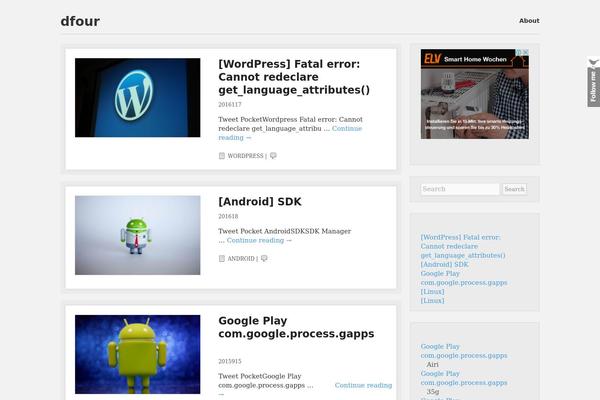Click Continue reading in Google Play excerpt
Viewport: 600px width, 400px height.
[363, 385]
